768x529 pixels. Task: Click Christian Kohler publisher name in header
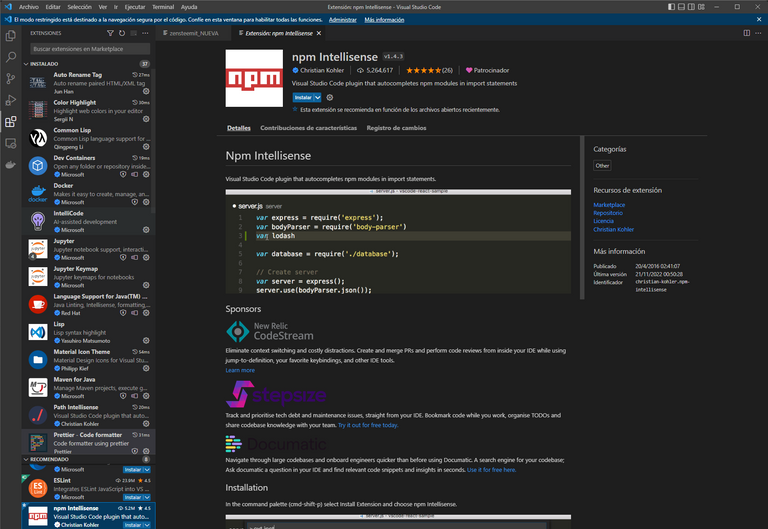click(322, 70)
